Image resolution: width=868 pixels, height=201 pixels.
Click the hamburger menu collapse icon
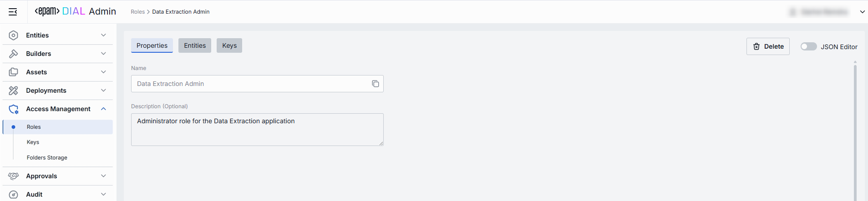tap(13, 12)
